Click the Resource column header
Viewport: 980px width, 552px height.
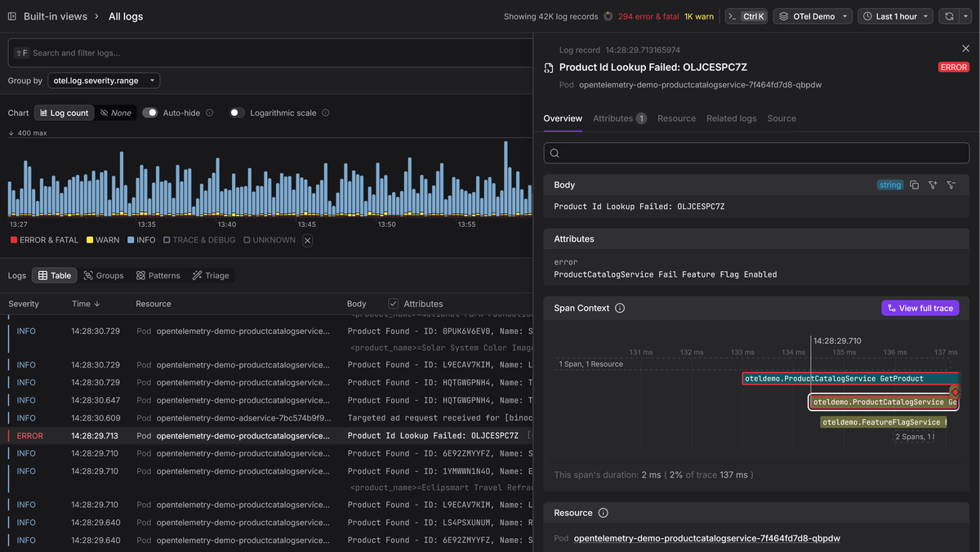coord(154,304)
